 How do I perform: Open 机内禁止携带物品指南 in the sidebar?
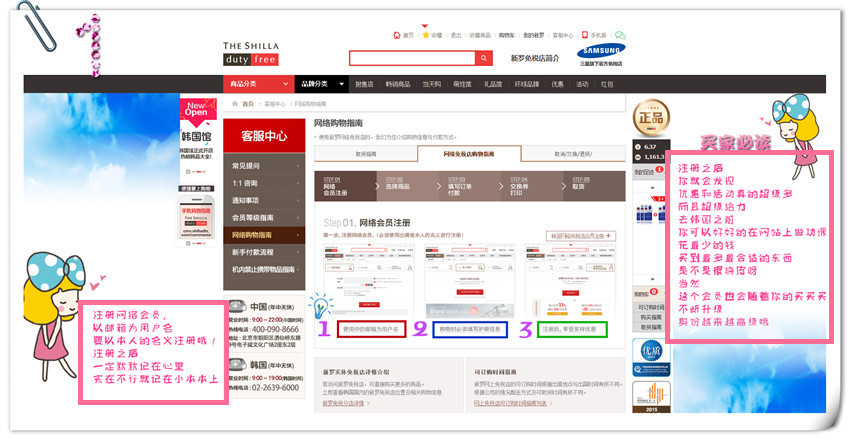pyautogui.click(x=264, y=269)
